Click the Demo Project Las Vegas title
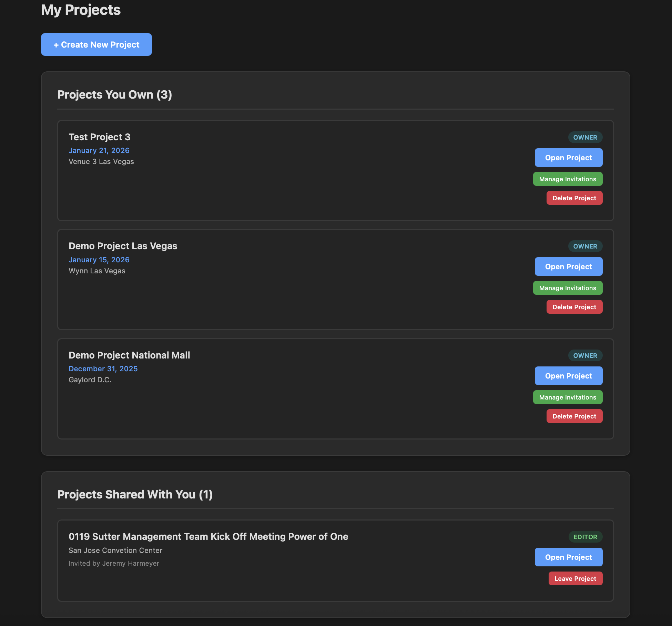672x626 pixels. [123, 246]
